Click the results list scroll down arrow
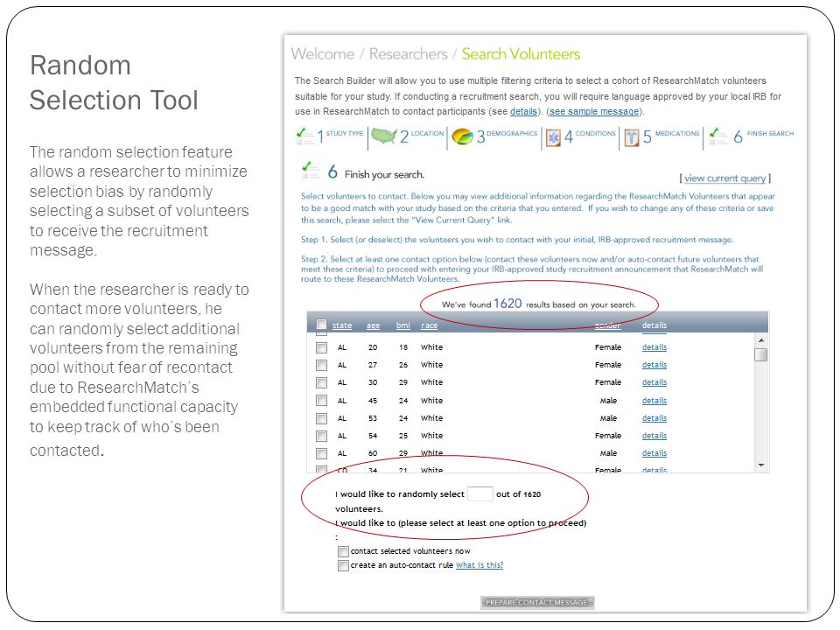Viewport: 840px width, 630px height. (760, 465)
